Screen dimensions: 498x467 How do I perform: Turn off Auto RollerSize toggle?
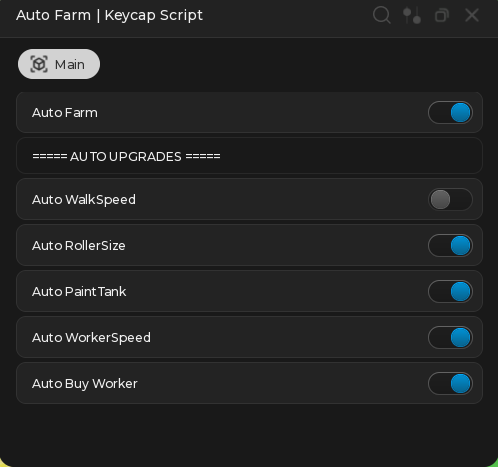(x=450, y=246)
